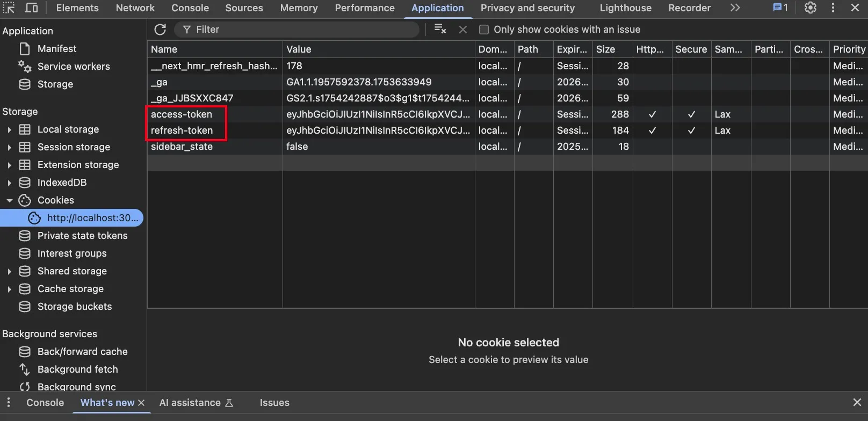The width and height of the screenshot is (868, 421).
Task: Switch to the Network tab
Action: [135, 8]
